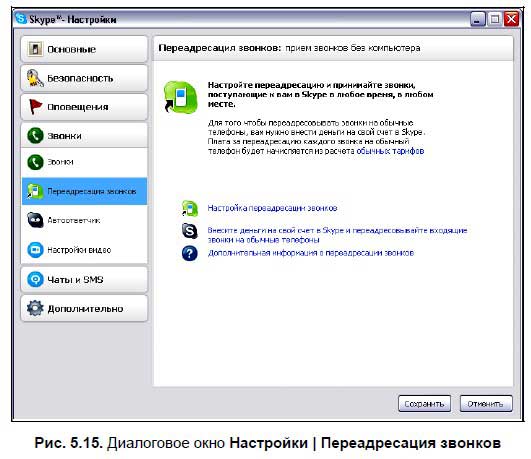Click the Настройки видео camera icon

click(35, 250)
